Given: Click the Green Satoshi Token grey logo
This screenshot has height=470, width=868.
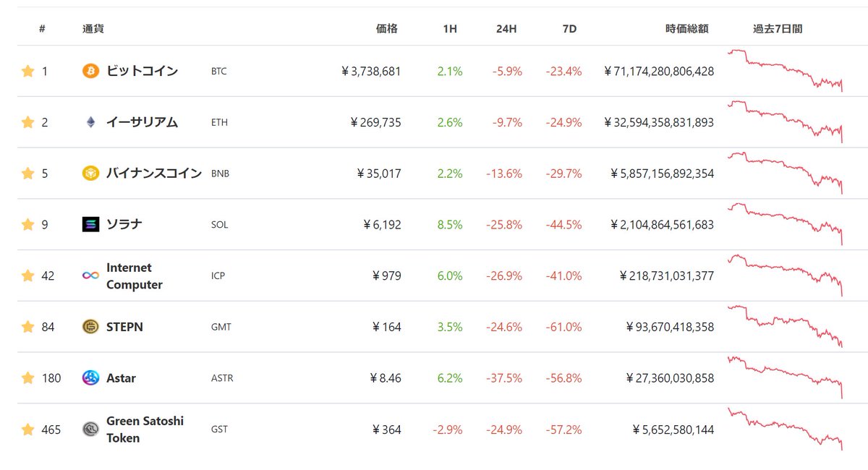Looking at the screenshot, I should point(90,430).
